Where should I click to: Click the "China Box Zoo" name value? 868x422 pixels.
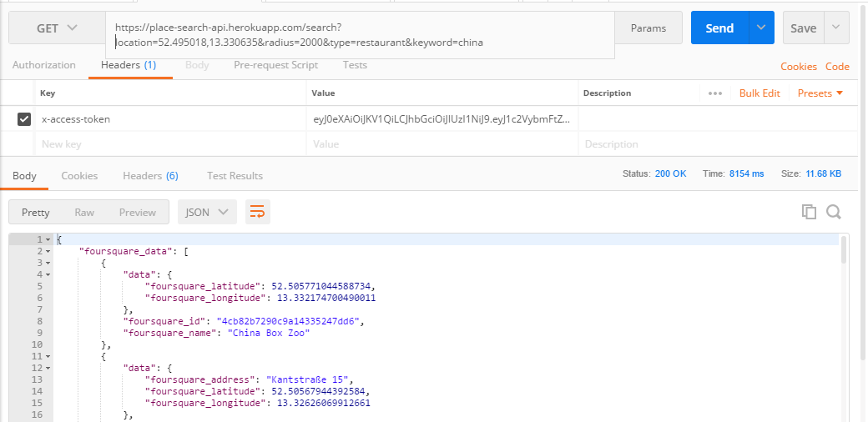tap(269, 333)
